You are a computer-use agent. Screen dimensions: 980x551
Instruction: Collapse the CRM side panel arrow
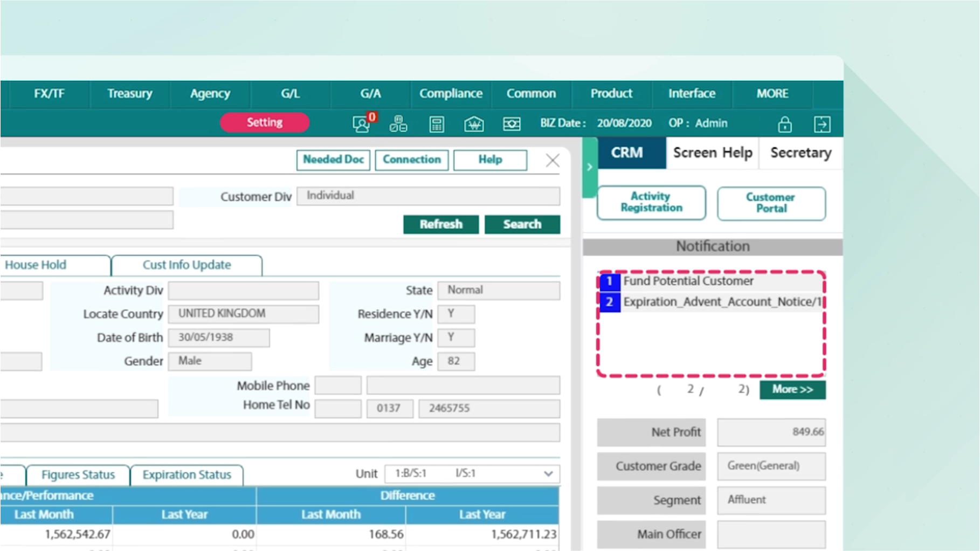[590, 167]
